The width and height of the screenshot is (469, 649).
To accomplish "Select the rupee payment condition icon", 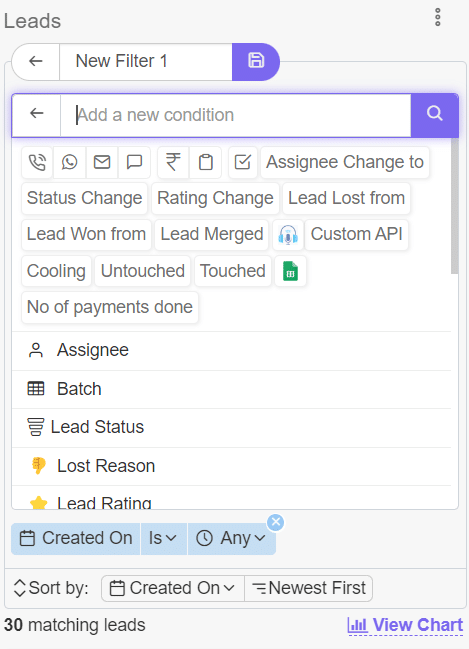I will pos(173,162).
